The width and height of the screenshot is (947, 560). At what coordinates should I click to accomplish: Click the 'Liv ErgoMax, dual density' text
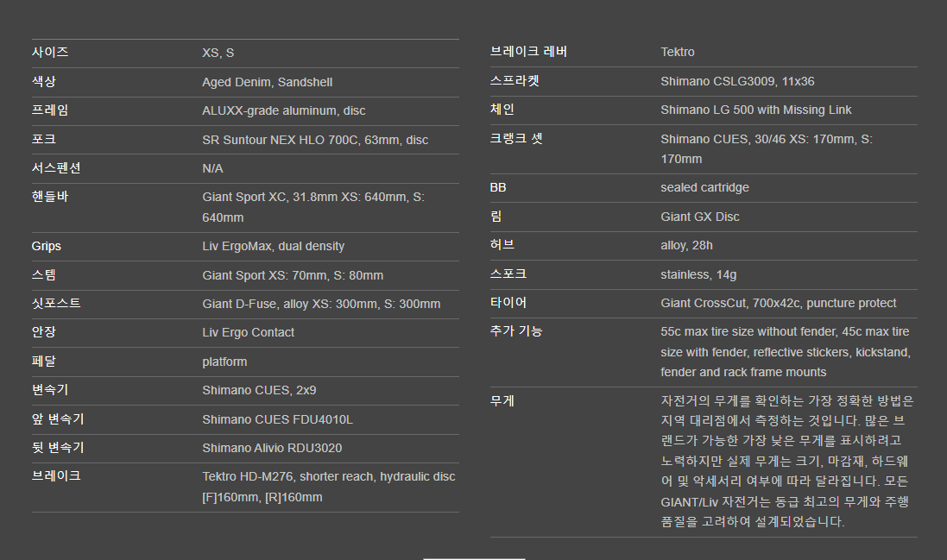(273, 246)
